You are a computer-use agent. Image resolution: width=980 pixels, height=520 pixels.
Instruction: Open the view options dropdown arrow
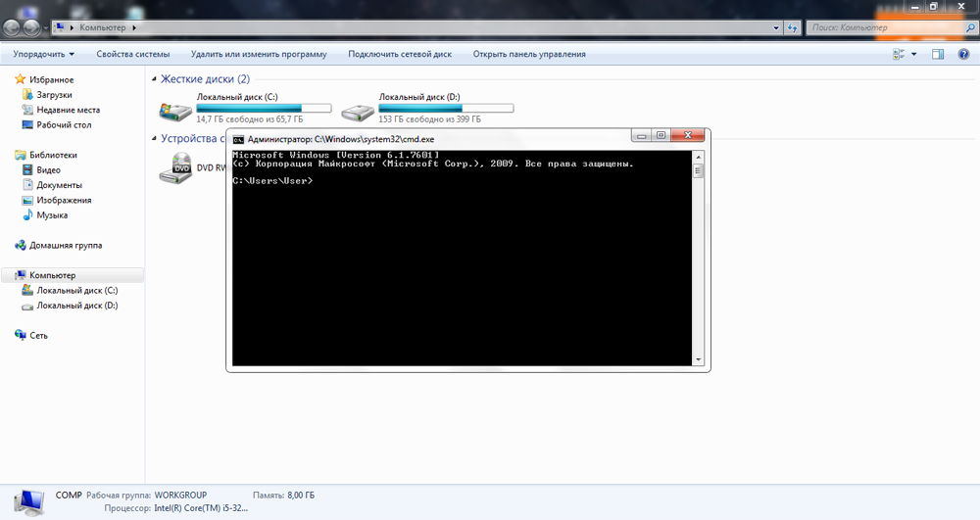914,54
